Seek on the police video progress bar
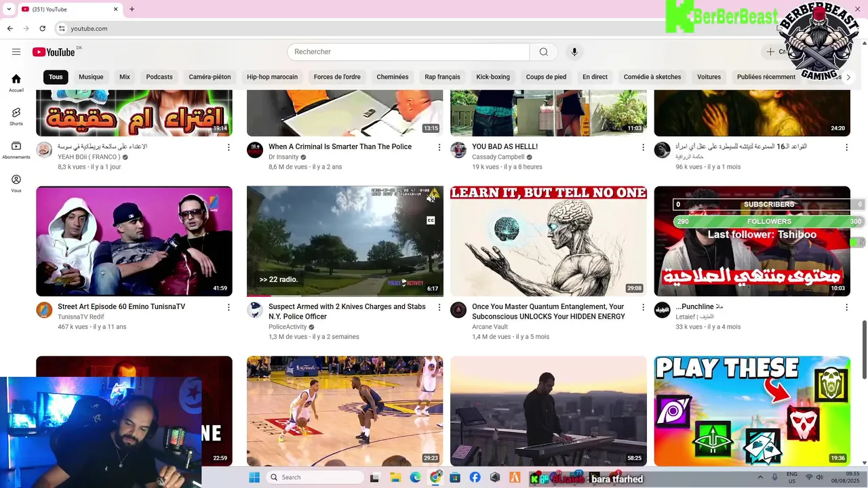868x488 pixels. coord(344,296)
